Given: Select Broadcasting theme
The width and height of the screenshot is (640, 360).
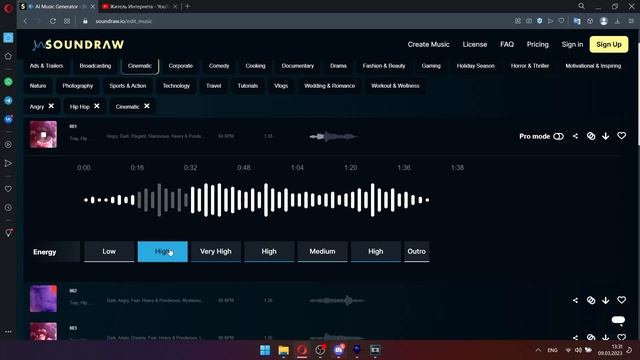Looking at the screenshot, I should (x=95, y=66).
